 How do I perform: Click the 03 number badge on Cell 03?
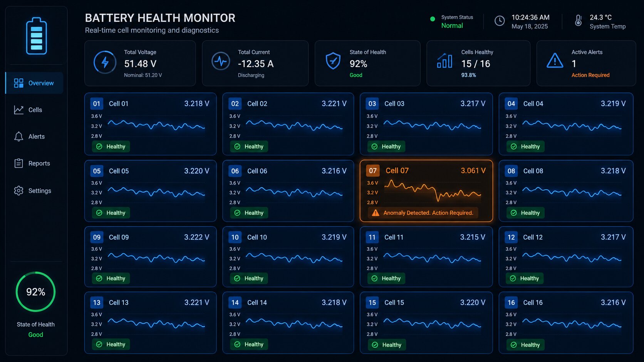click(x=372, y=103)
